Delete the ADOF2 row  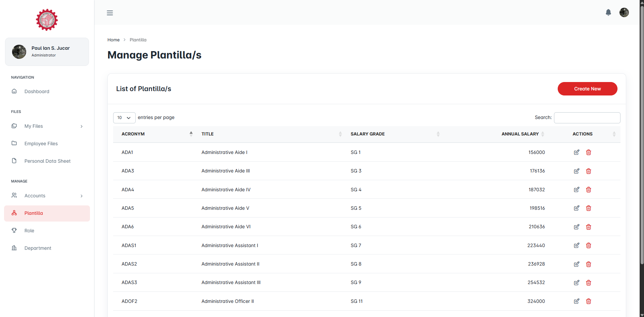(x=589, y=301)
